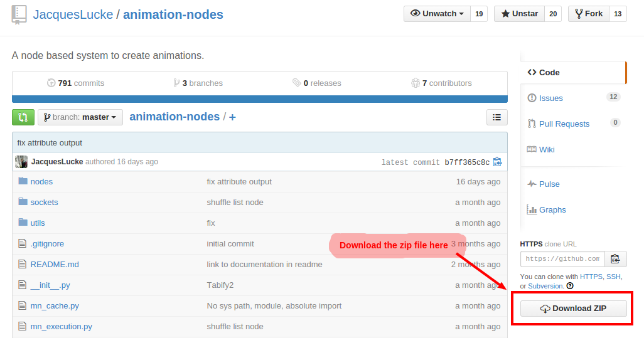Click the JacquesLucke owner link in title
The height and width of the screenshot is (338, 644).
pyautogui.click(x=73, y=14)
